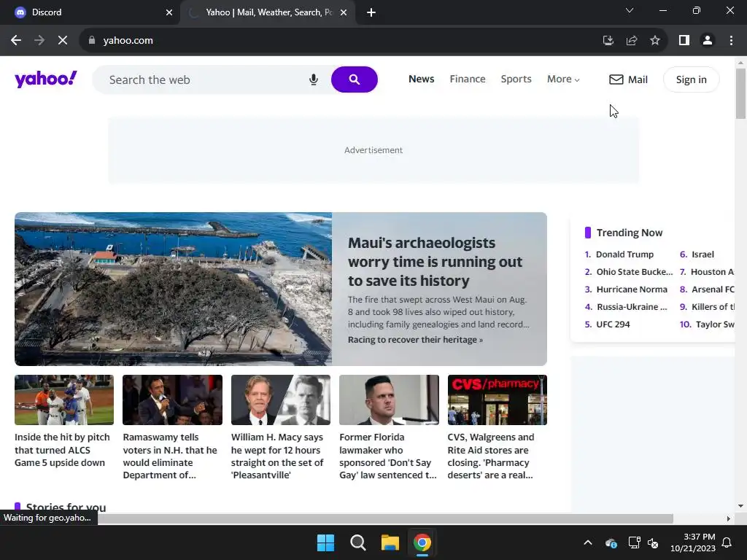Click the purple search magnifier button

tap(355, 79)
